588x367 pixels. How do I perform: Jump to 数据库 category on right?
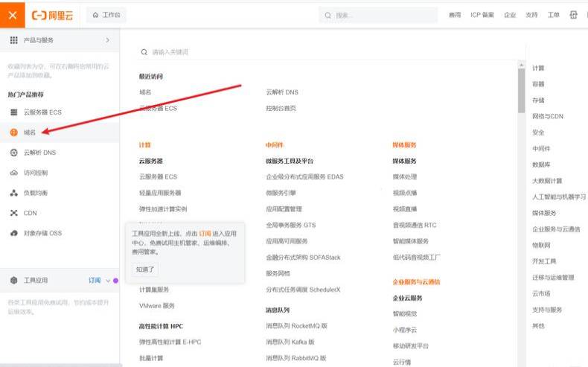[x=541, y=165]
